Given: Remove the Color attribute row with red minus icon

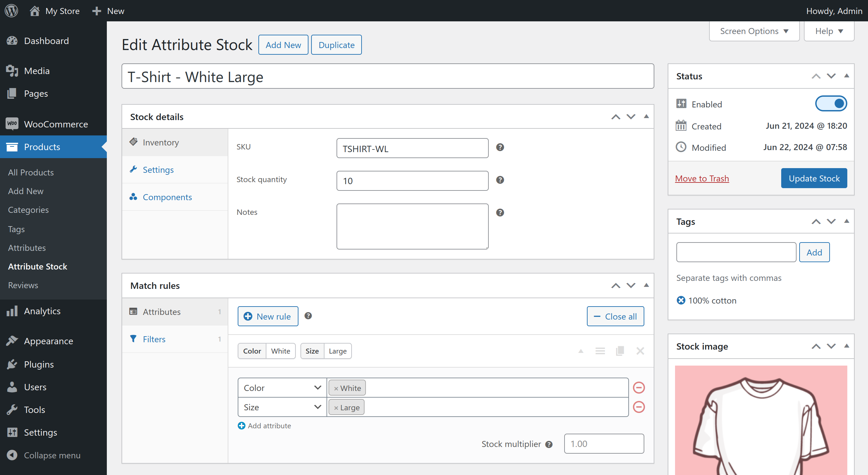Looking at the screenshot, I should point(639,388).
